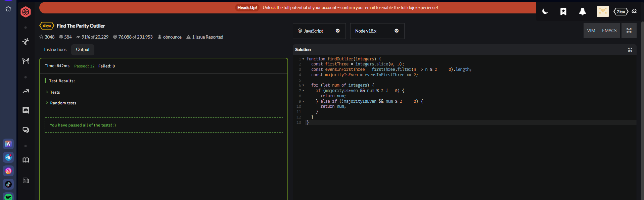Enable EMACS editor mode
Viewport: 644px width, 200px height.
[x=609, y=31]
